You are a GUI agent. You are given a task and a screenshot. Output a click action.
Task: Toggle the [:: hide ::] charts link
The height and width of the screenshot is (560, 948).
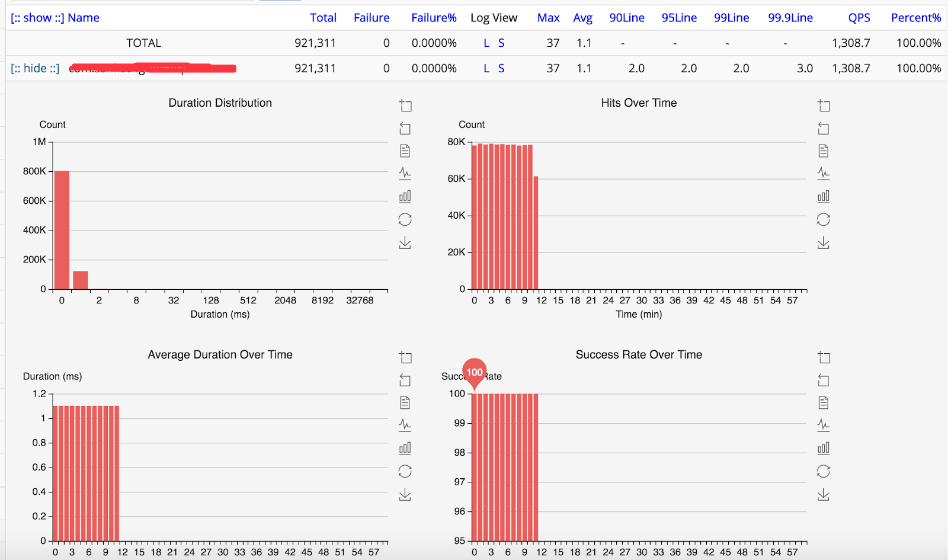point(35,68)
